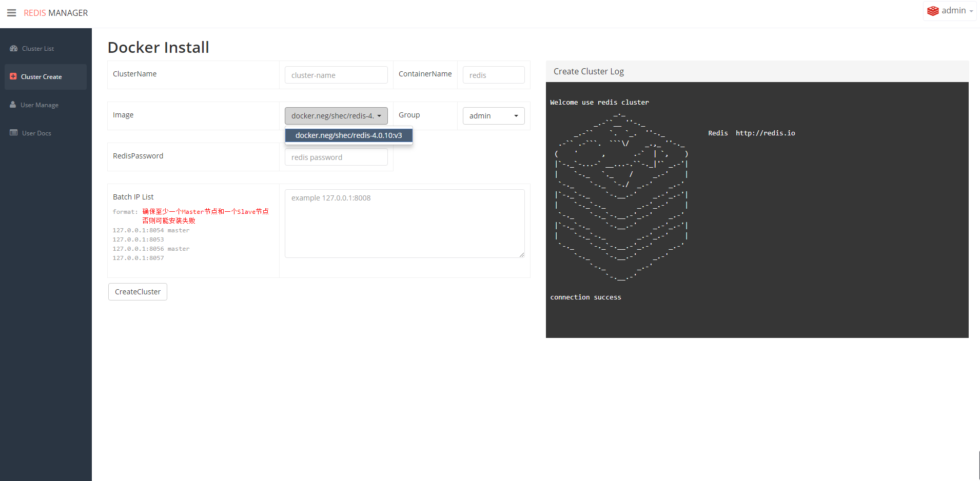This screenshot has height=481, width=980.
Task: Click the 'Welcome use redis cluster' log text
Action: pos(599,103)
